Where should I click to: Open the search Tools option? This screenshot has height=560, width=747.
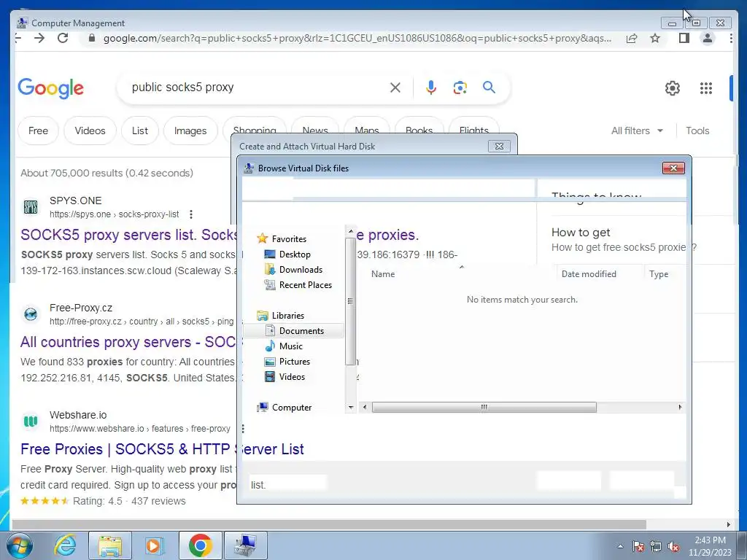click(x=697, y=131)
